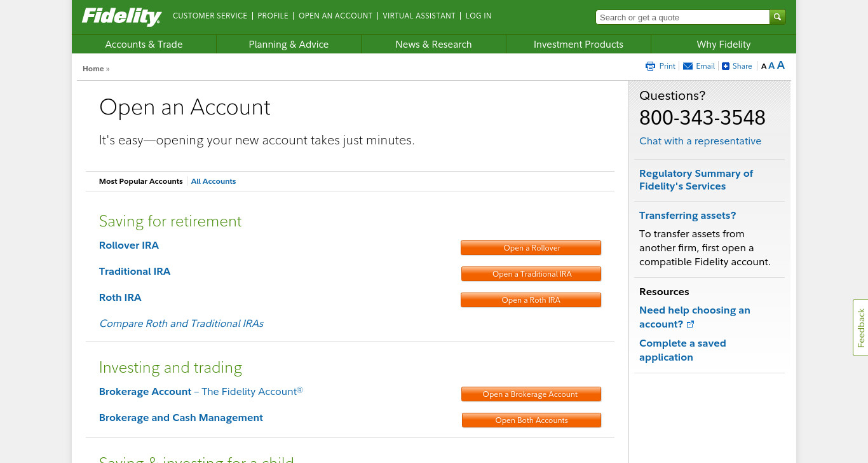
Task: Select Most Popular Accounts tab
Action: click(x=140, y=181)
